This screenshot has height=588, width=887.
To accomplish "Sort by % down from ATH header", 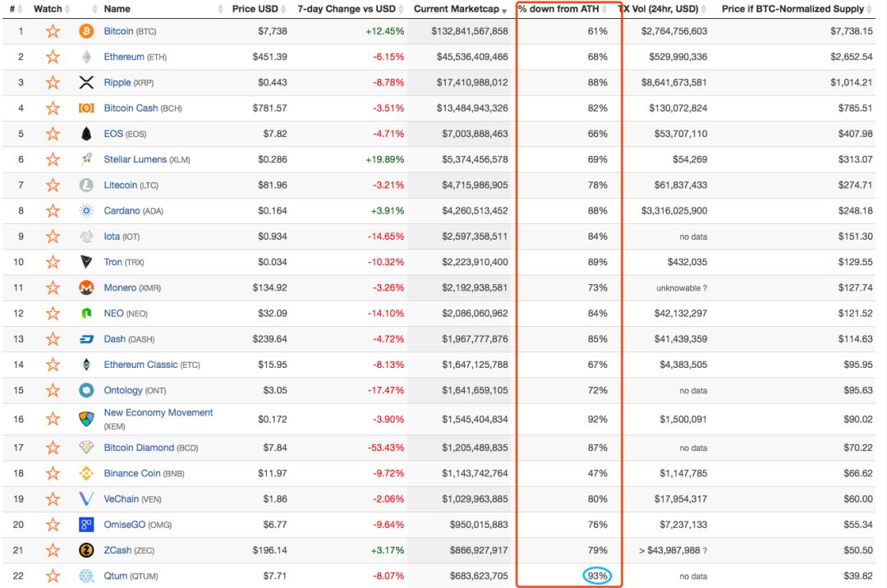I will point(563,9).
